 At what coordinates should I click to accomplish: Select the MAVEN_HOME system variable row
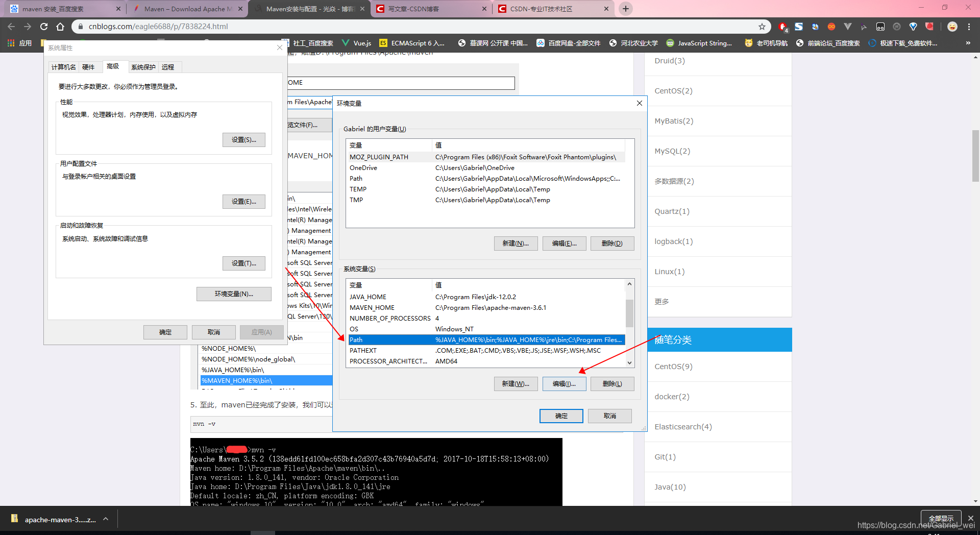point(486,308)
